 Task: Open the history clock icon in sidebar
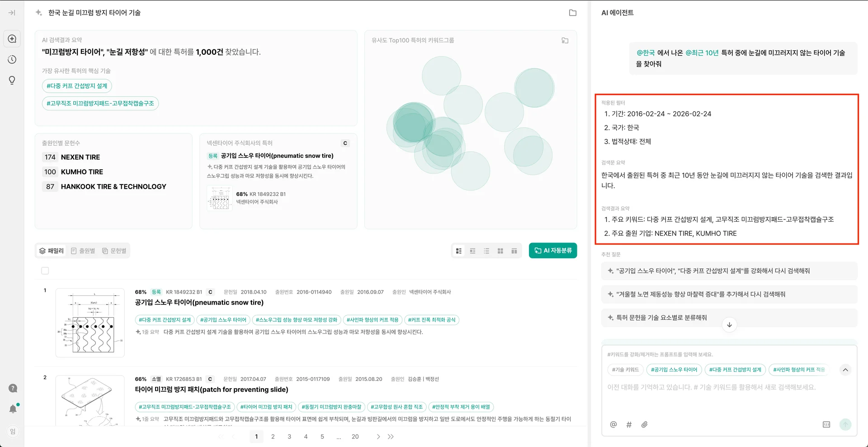(12, 60)
